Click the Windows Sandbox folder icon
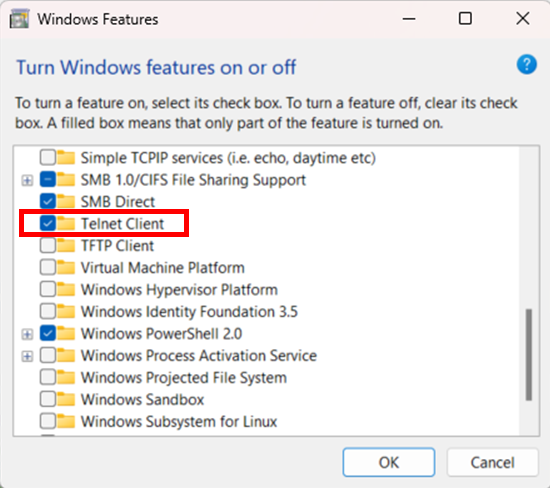Viewport: 550px width, 488px height. 66,399
